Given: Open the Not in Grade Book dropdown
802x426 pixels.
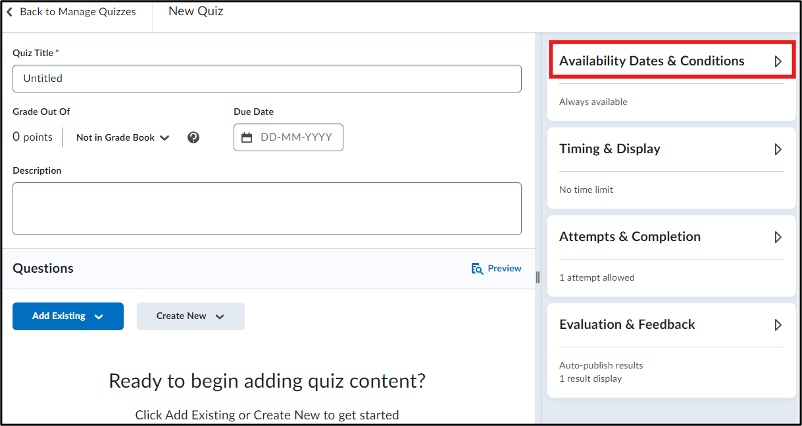Looking at the screenshot, I should 123,138.
